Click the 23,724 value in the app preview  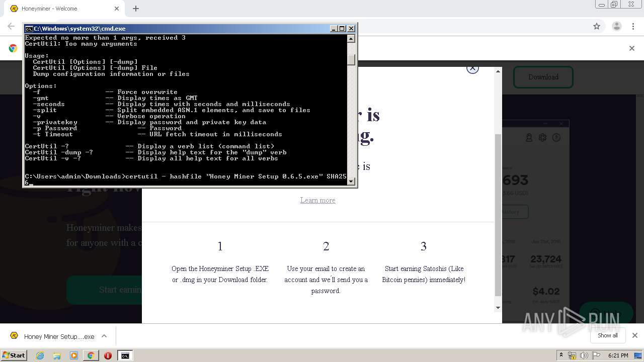coord(545,259)
